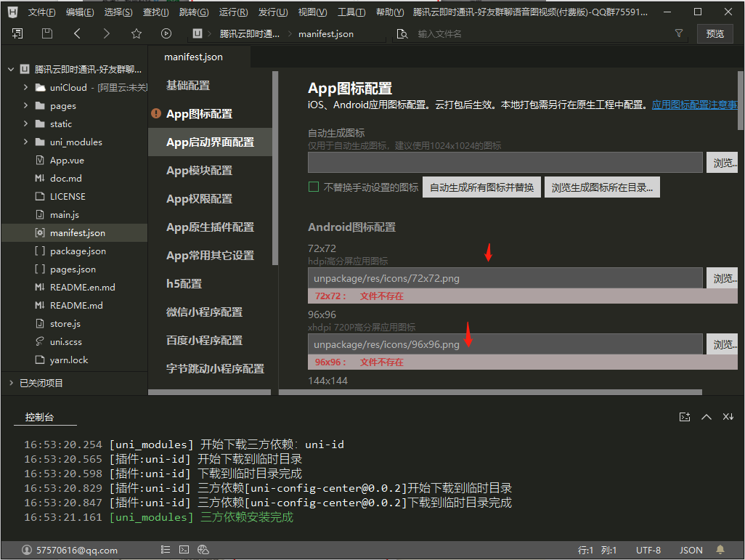Image resolution: width=745 pixels, height=560 pixels.
Task: Open the 应用图标配置注意事项 link
Action: tap(694, 105)
